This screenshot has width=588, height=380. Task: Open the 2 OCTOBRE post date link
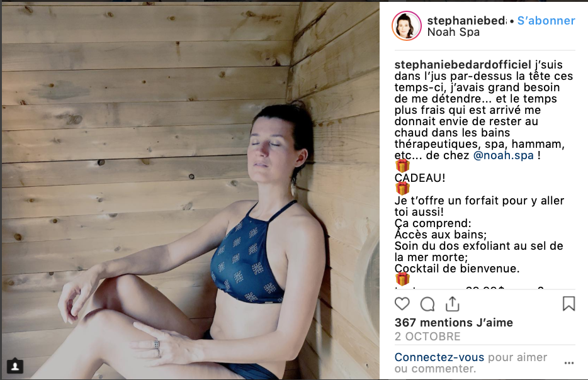(427, 337)
